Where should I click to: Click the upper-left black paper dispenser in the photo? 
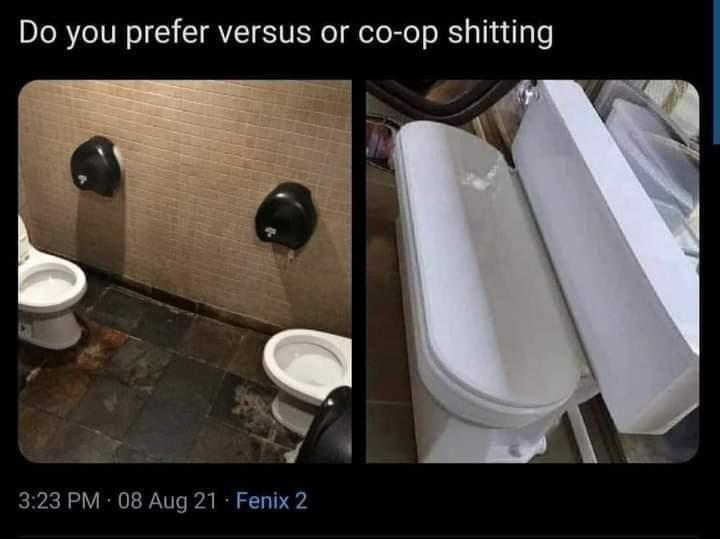pos(96,166)
